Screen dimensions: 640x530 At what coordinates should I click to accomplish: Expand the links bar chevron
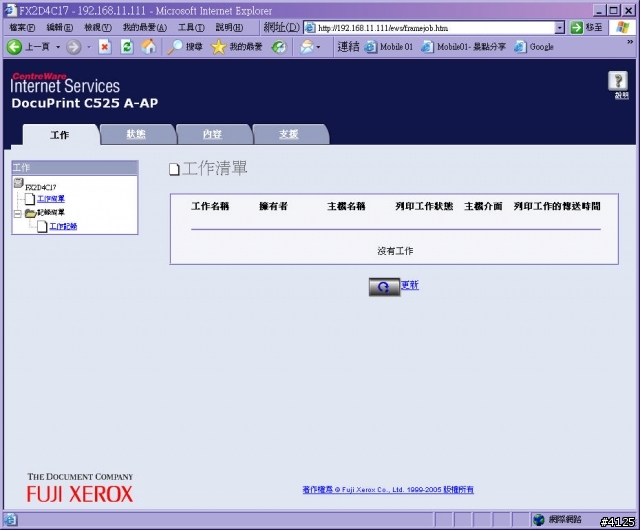630,42
